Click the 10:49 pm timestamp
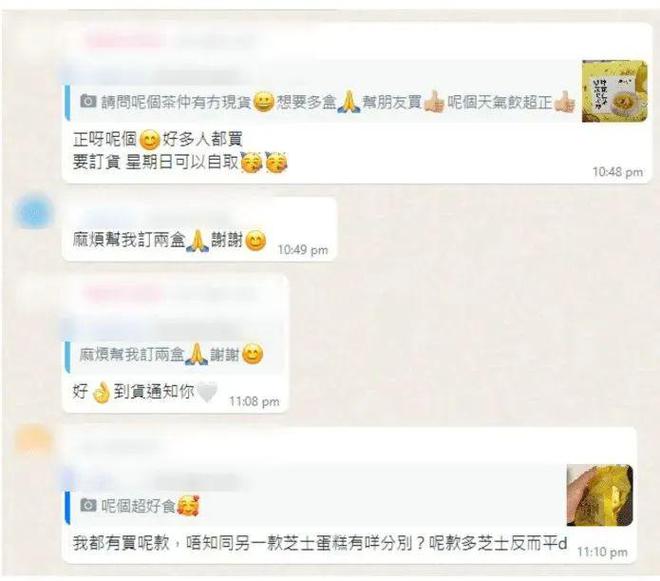This screenshot has height=581, width=660. 303,250
